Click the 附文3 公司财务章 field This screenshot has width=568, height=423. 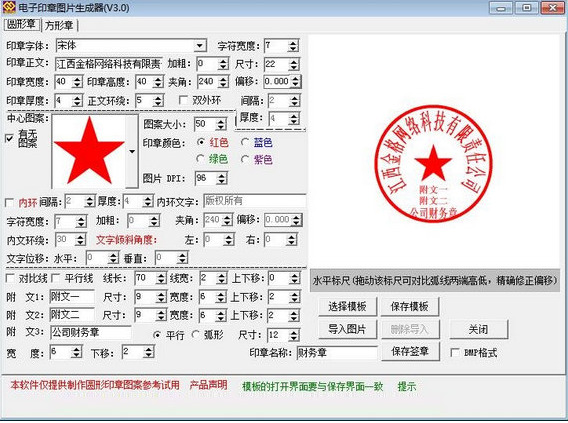coord(91,332)
